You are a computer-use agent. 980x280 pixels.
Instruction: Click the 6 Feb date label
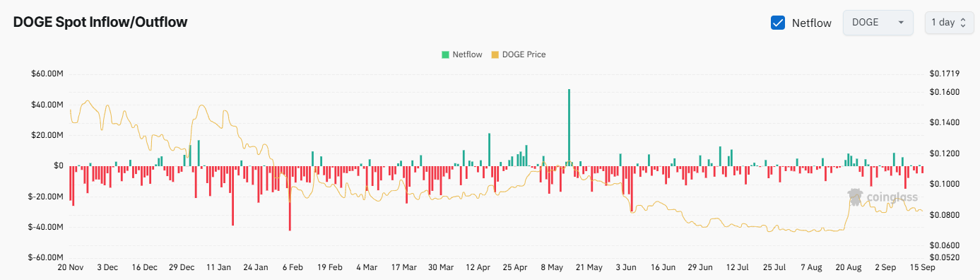[293, 268]
